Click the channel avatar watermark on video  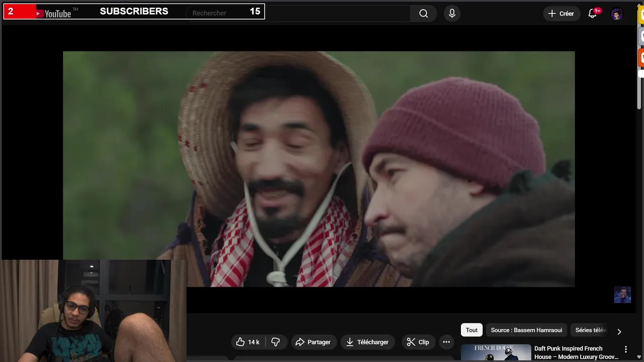(x=622, y=295)
